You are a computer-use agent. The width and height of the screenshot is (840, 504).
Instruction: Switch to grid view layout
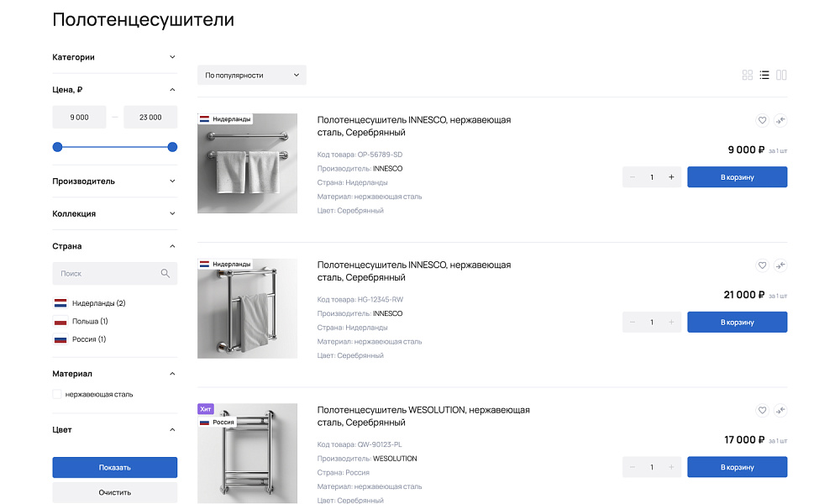click(x=747, y=75)
